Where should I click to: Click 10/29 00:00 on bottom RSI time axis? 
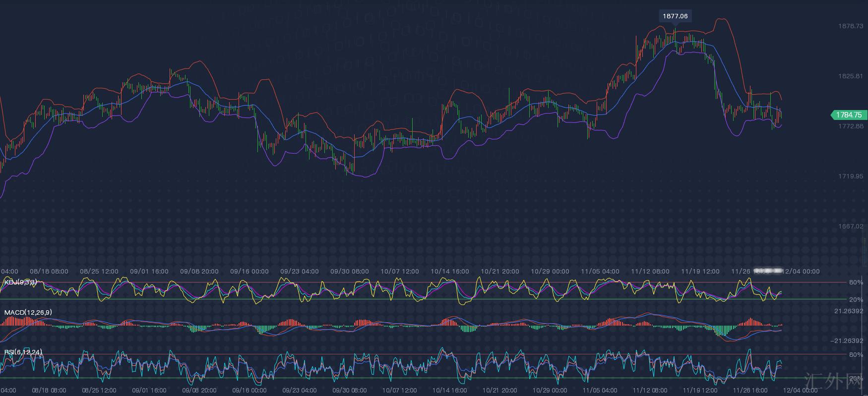point(550,391)
